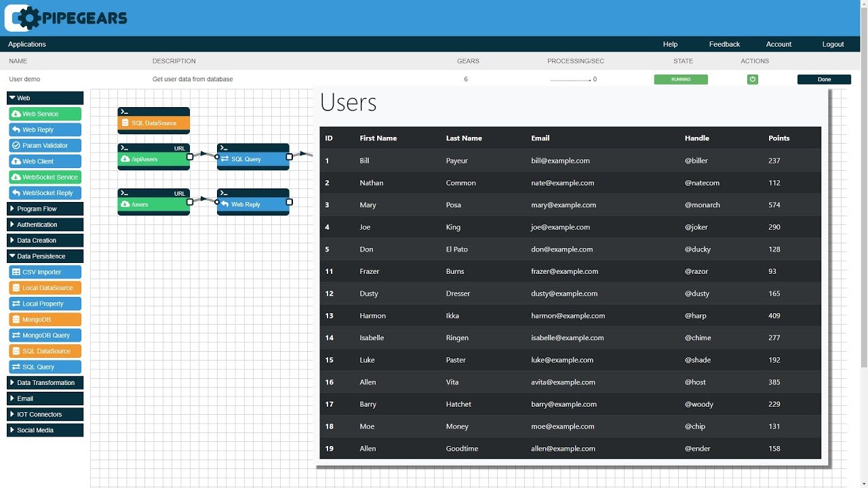Expand the Data Transformation category
Viewport: 868px width, 488px height.
(x=45, y=382)
